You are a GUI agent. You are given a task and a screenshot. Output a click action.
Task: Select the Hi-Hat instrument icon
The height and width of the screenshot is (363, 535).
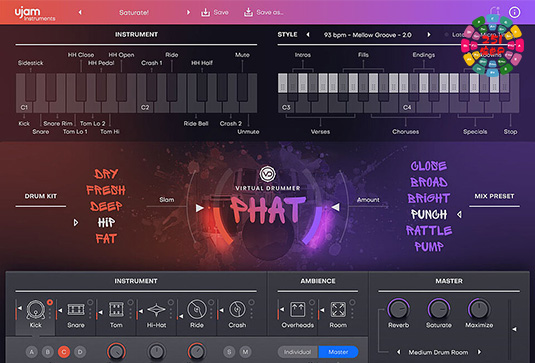[156, 310]
